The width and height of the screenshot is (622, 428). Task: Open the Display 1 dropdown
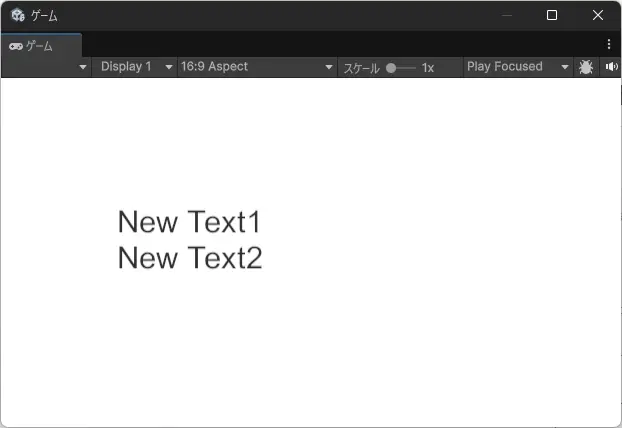(135, 67)
